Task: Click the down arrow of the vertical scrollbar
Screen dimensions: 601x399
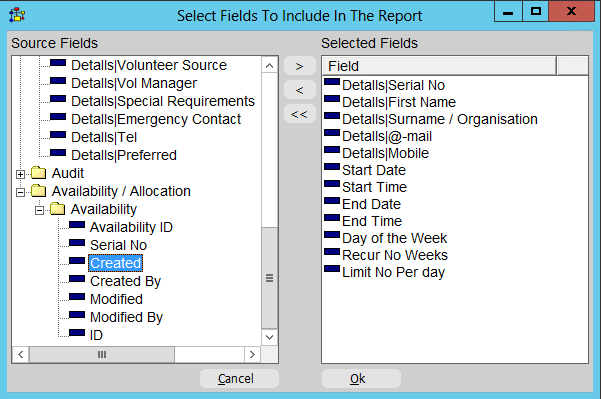Action: tap(269, 337)
